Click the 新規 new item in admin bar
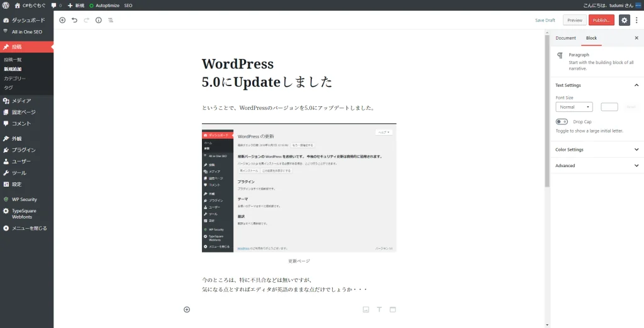The width and height of the screenshot is (644, 328). click(76, 6)
